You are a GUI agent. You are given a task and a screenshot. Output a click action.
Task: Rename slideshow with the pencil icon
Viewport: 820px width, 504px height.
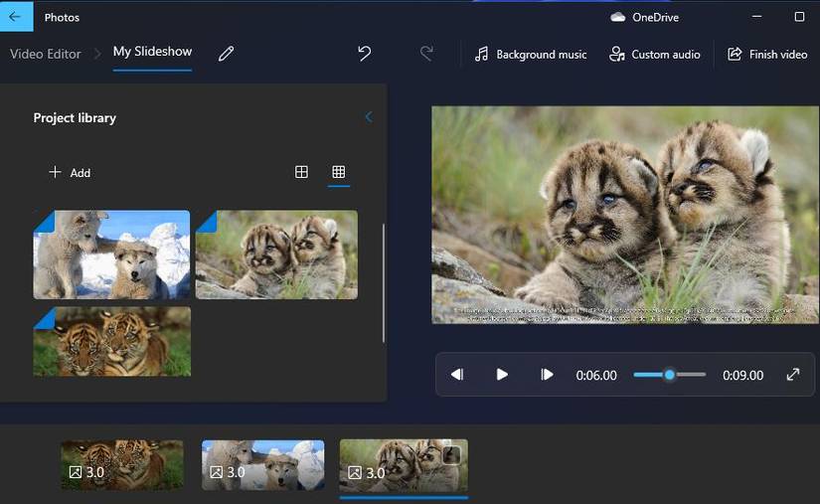point(227,54)
